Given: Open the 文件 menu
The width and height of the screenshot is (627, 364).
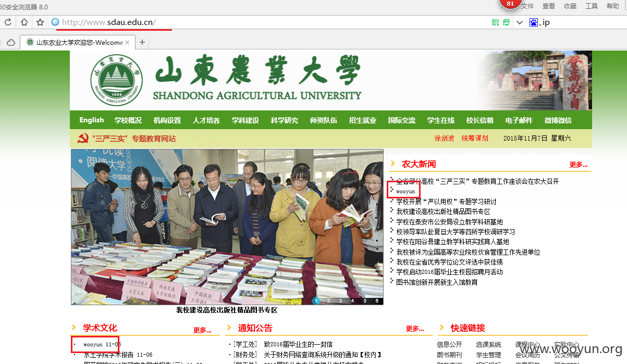Looking at the screenshot, I should click(x=527, y=6).
